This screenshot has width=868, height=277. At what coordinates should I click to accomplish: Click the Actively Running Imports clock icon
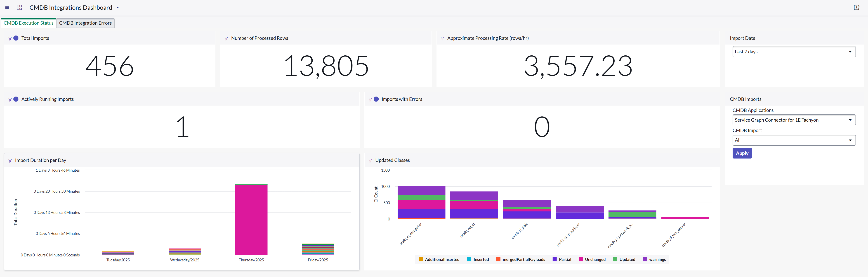[x=16, y=99]
